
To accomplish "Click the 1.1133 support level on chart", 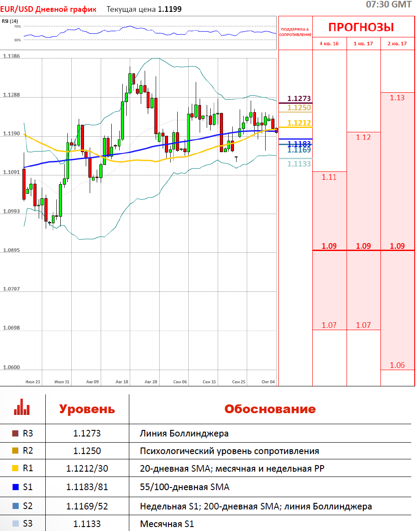I will click(x=299, y=164).
